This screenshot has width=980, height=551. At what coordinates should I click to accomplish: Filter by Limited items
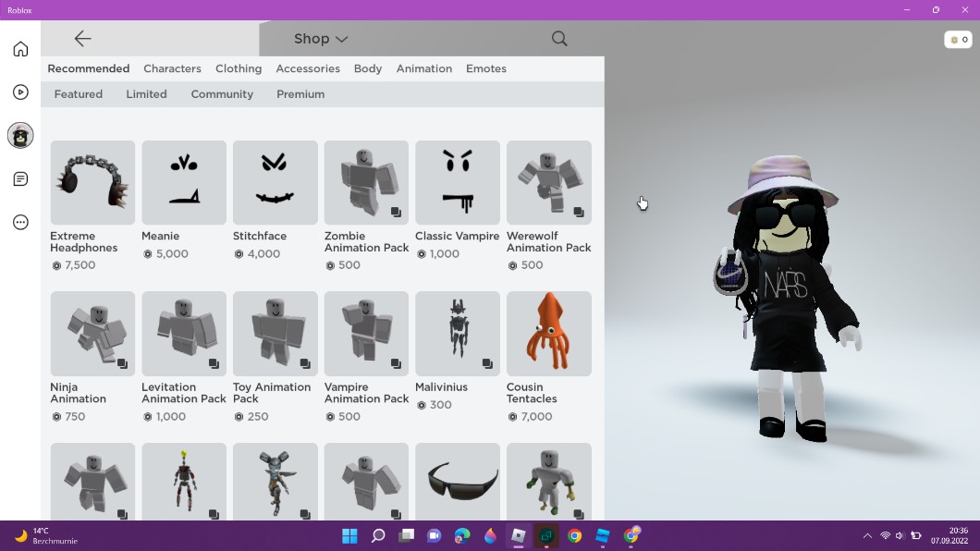tap(146, 94)
